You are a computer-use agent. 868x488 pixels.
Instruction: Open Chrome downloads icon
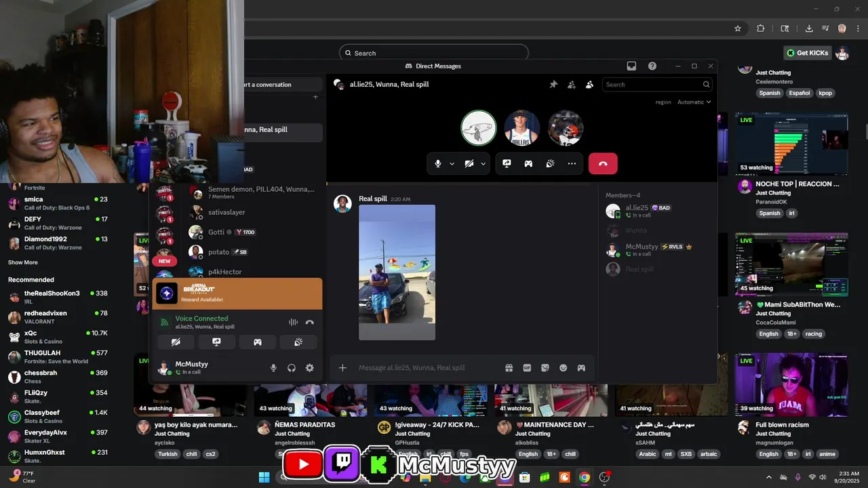pos(809,28)
